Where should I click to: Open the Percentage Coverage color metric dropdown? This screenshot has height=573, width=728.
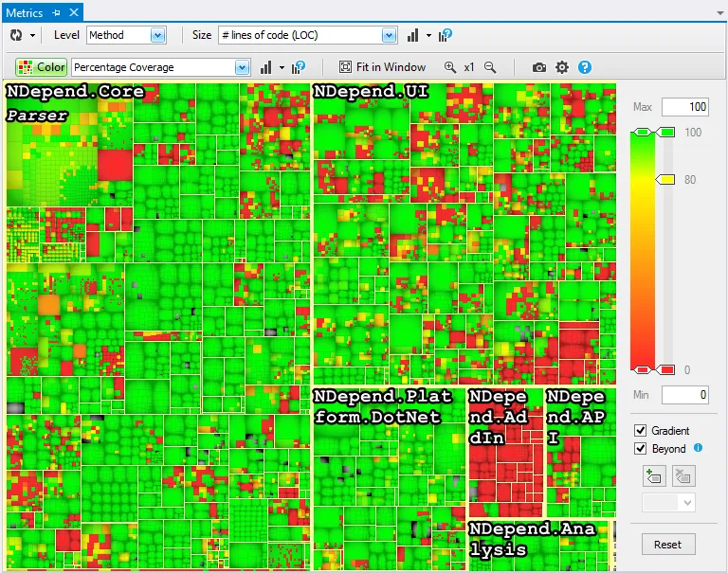(161, 67)
